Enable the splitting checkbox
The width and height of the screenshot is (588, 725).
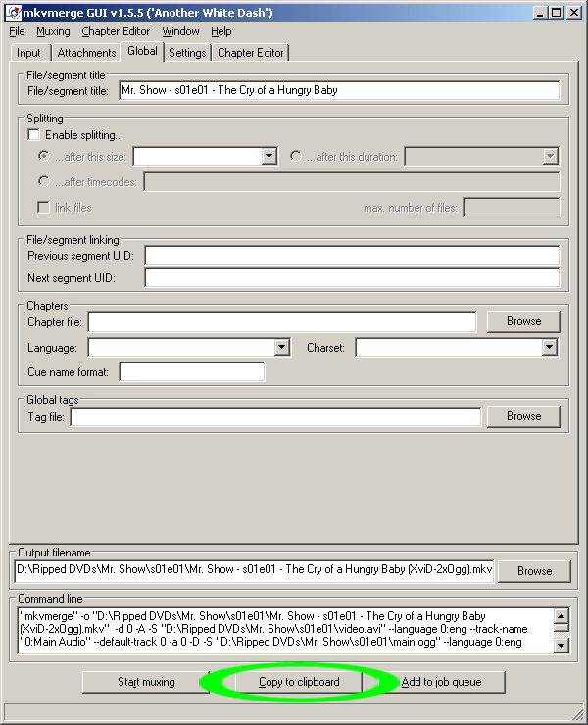pos(33,135)
